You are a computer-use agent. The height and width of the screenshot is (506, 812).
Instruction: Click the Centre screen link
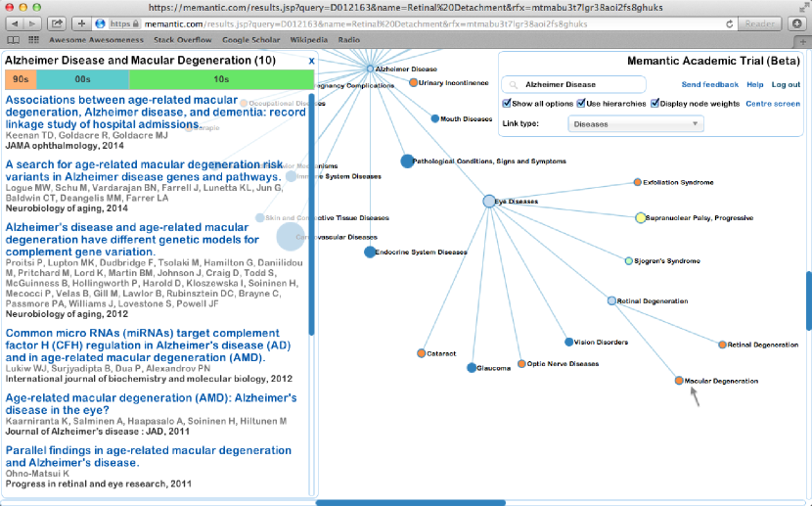coord(773,104)
